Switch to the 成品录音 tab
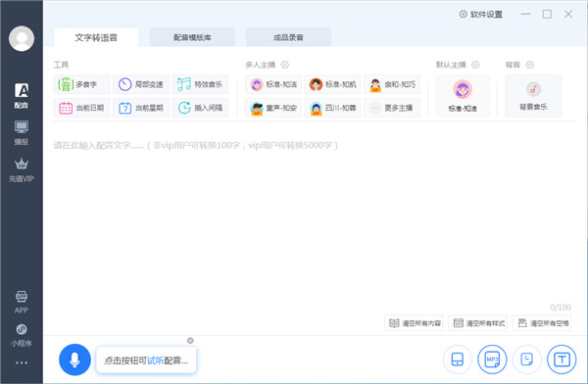Screen dimensions: 588x384 click(x=288, y=37)
